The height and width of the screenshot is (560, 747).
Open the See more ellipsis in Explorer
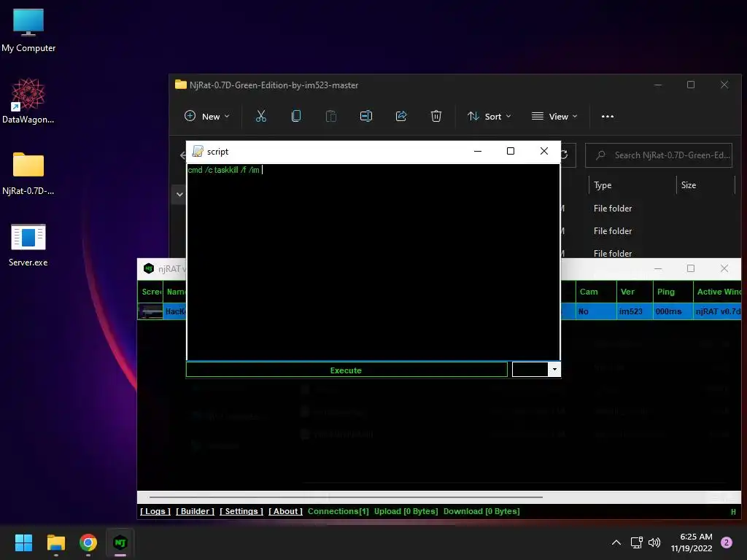608,116
